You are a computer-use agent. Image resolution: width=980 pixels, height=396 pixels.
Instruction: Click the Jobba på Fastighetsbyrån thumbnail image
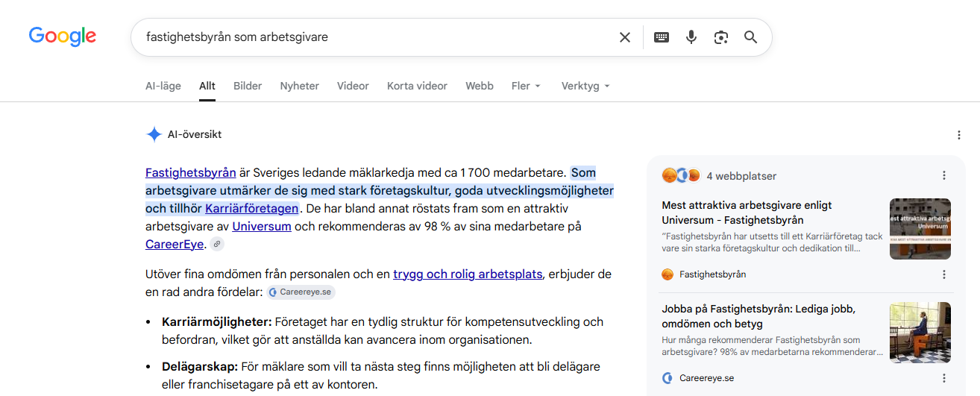coord(920,333)
